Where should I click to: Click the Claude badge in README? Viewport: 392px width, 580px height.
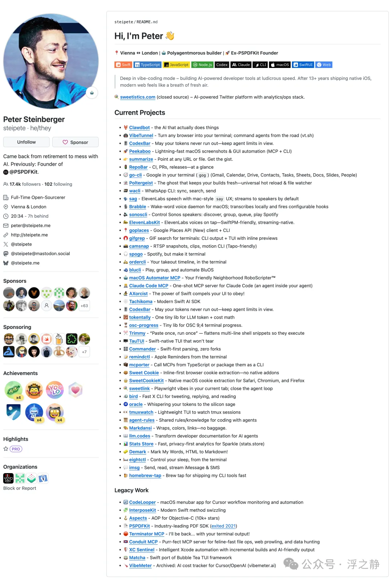point(241,65)
